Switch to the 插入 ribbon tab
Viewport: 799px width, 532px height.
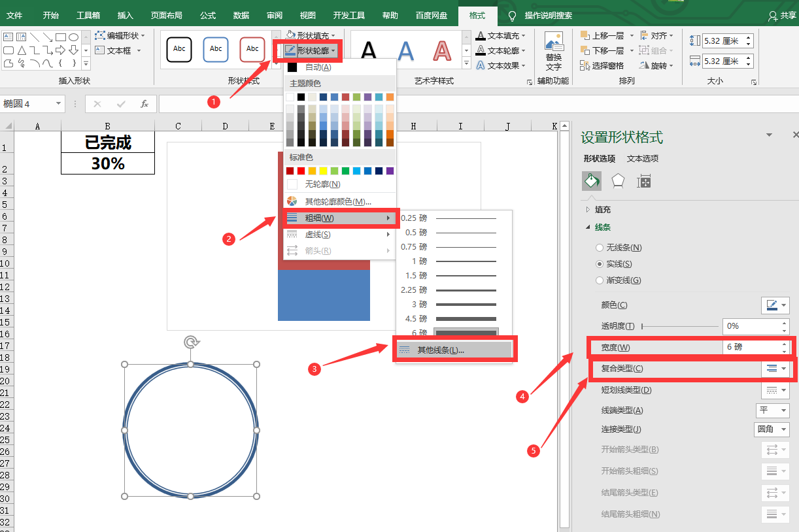126,16
